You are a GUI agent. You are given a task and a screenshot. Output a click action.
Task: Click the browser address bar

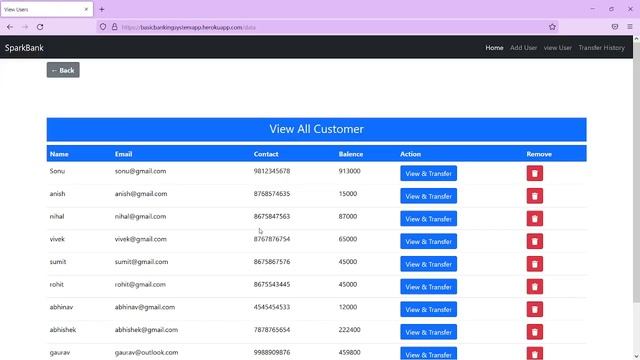click(327, 27)
